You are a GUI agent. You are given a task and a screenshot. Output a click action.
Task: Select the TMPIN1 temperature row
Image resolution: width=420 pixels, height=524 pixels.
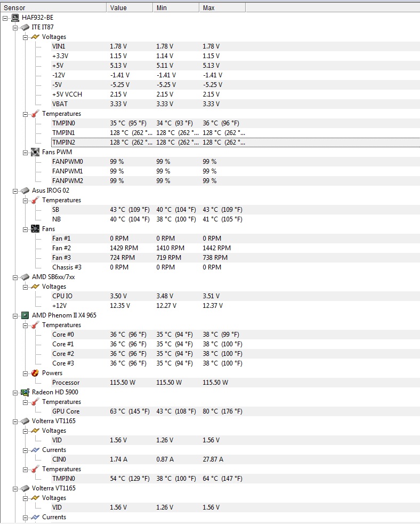(236, 133)
